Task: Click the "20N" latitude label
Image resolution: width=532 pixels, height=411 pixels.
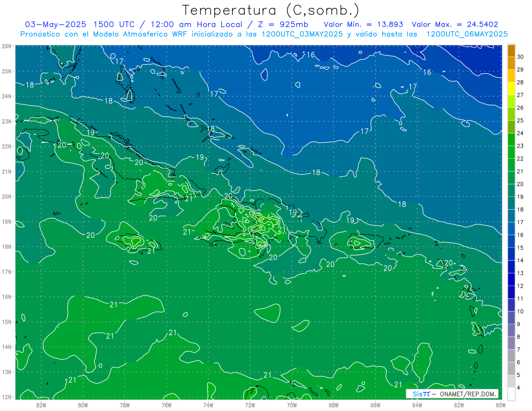Action: 6,196
